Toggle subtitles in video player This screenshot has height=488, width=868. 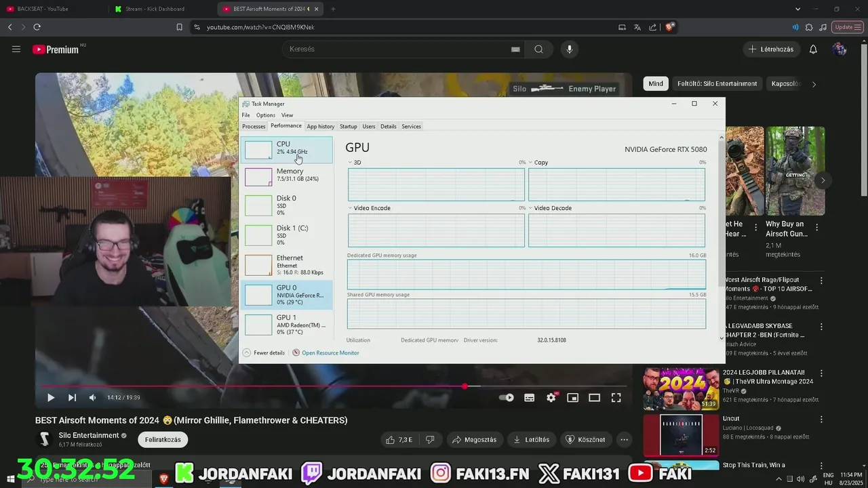point(529,398)
